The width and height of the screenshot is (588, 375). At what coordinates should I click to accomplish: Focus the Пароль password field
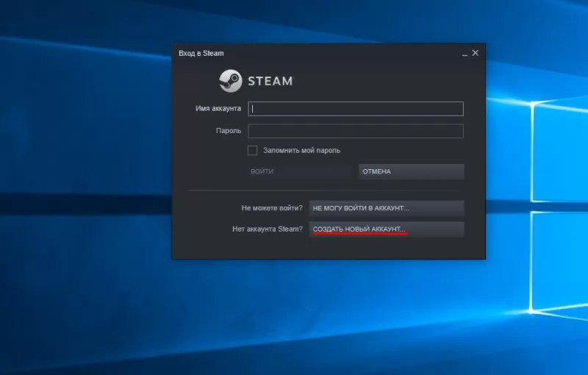356,131
